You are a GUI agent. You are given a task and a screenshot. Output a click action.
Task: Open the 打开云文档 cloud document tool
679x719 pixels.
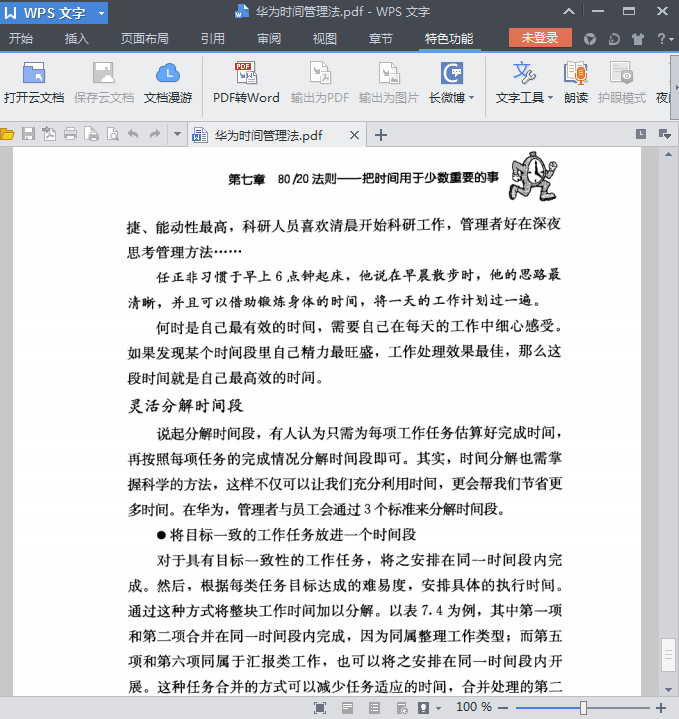coord(33,83)
